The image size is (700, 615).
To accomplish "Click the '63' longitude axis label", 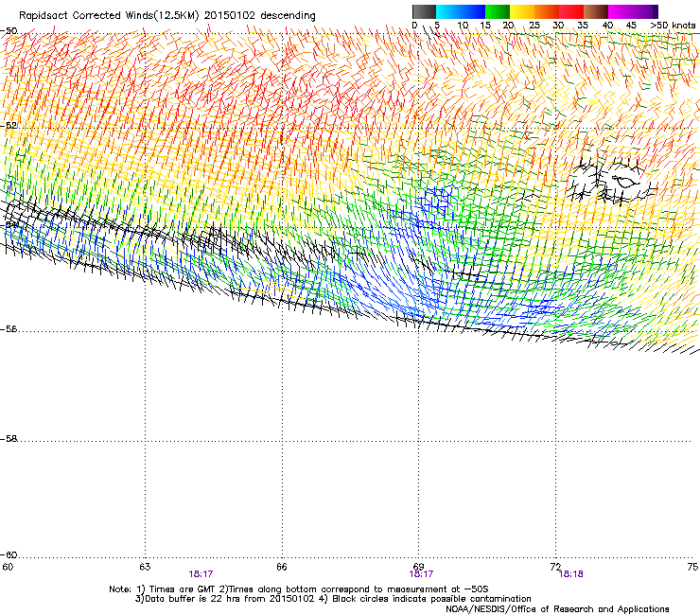I will pos(145,567).
